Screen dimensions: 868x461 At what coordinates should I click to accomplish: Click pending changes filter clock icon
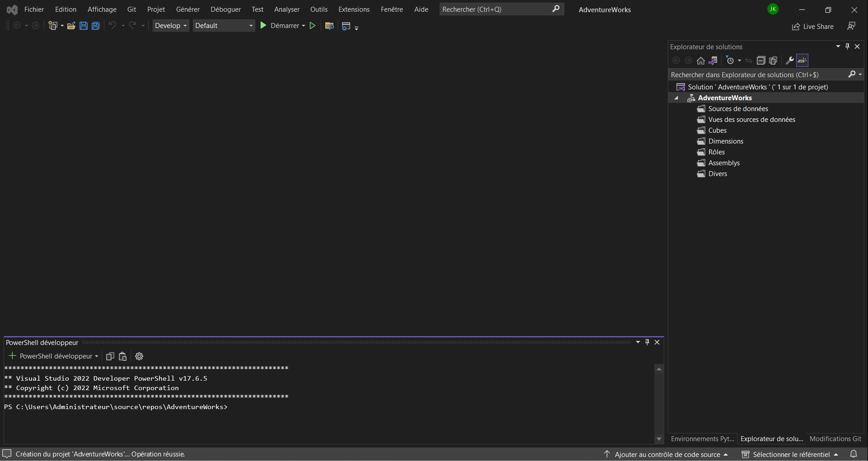pyautogui.click(x=730, y=61)
